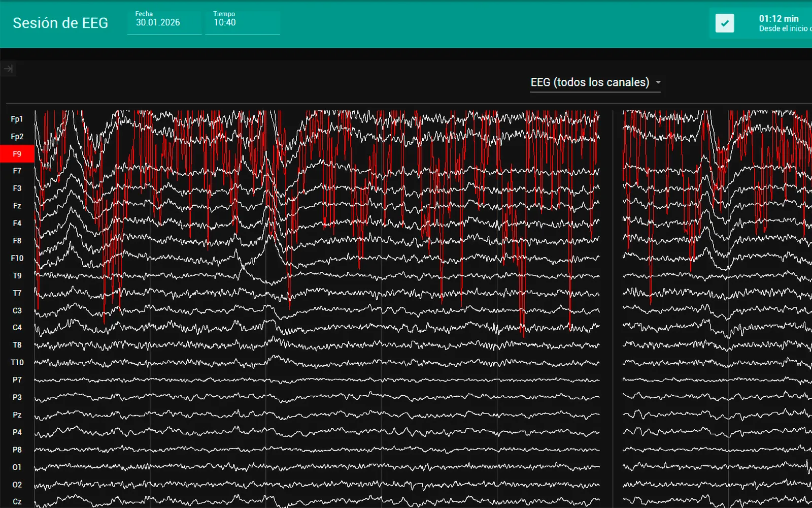Viewport: 812px width, 508px height.
Task: Click the Tiempo 10:40 field
Action: point(243,22)
